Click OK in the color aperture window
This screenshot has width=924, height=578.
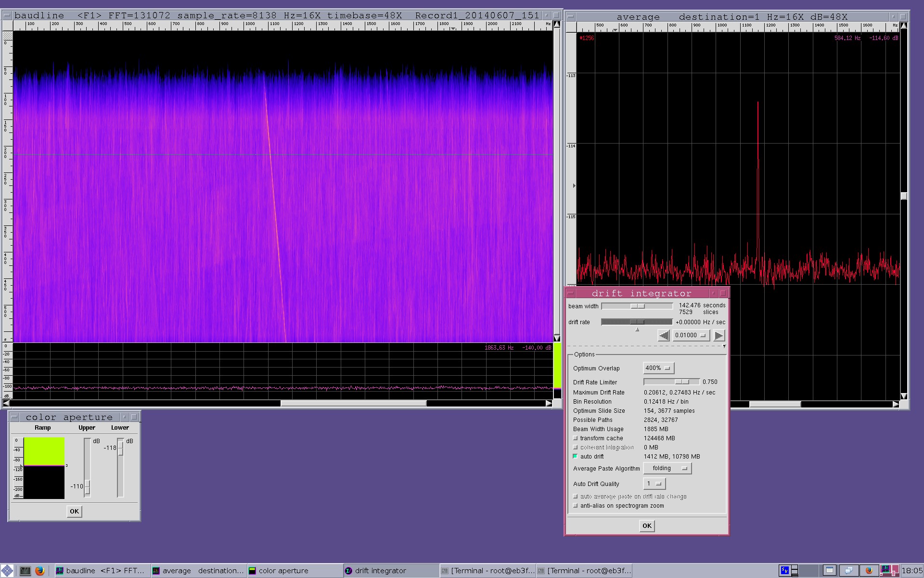(74, 512)
